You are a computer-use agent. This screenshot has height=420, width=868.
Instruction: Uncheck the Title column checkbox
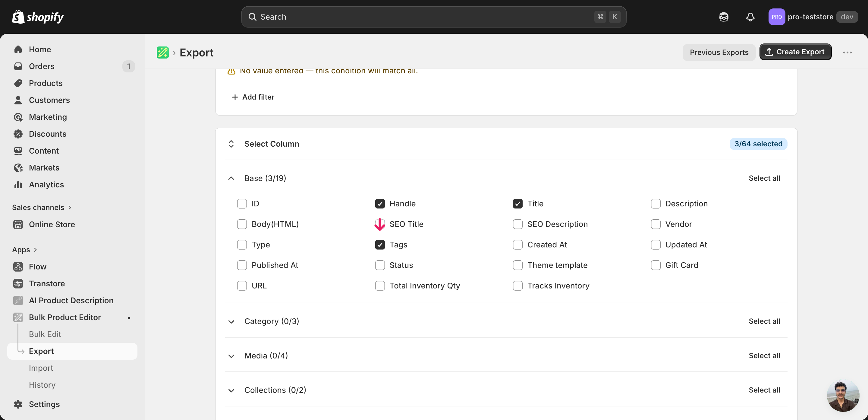click(x=517, y=203)
